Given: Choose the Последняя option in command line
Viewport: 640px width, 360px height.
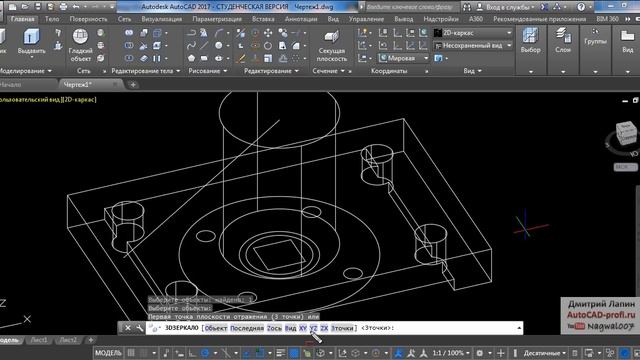Looking at the screenshot, I should [247, 328].
